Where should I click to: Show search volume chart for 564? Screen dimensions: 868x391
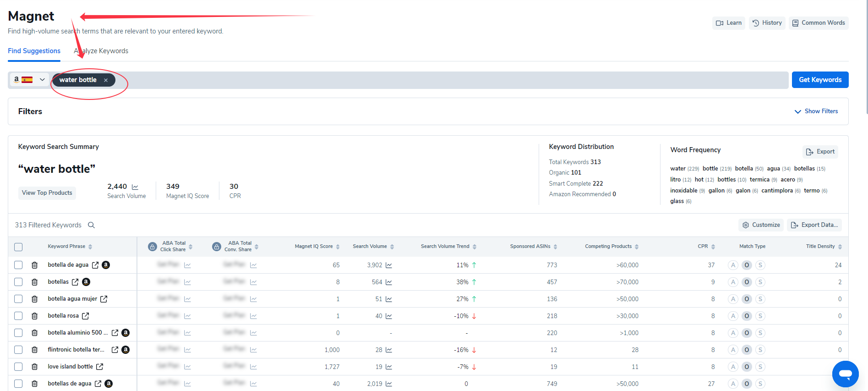coord(389,282)
